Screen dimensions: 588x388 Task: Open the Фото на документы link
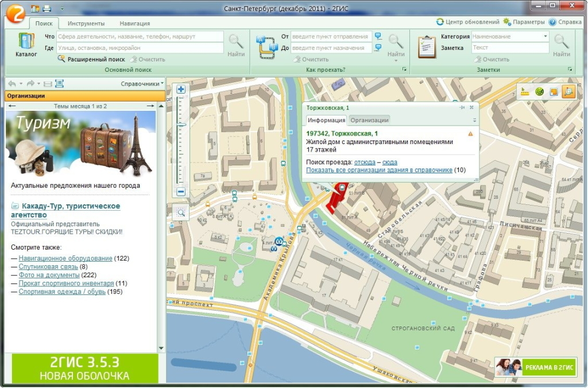[49, 275]
